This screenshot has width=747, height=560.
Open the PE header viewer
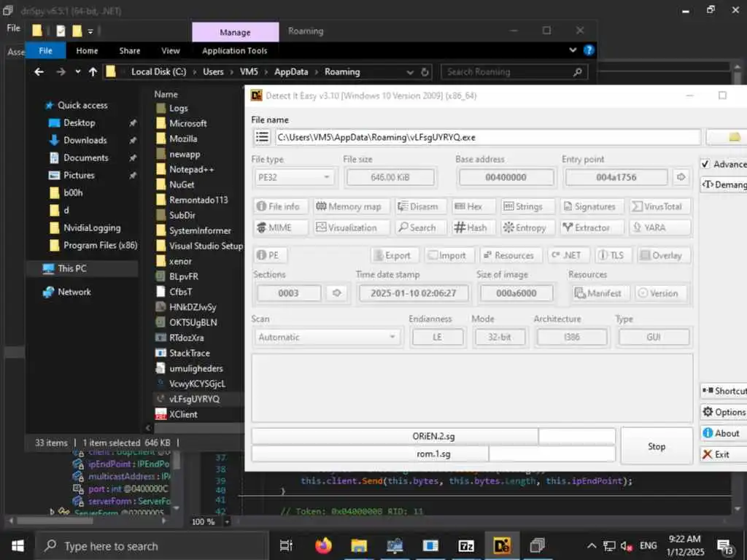(271, 255)
